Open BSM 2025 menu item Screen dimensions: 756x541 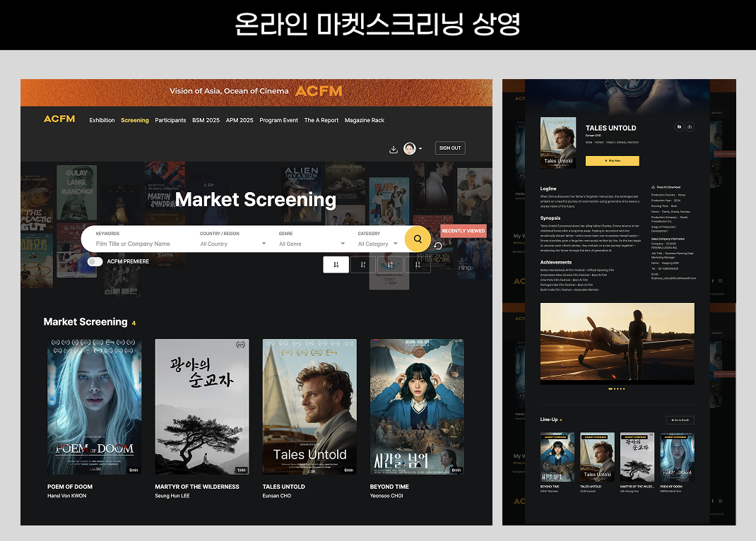click(x=206, y=121)
